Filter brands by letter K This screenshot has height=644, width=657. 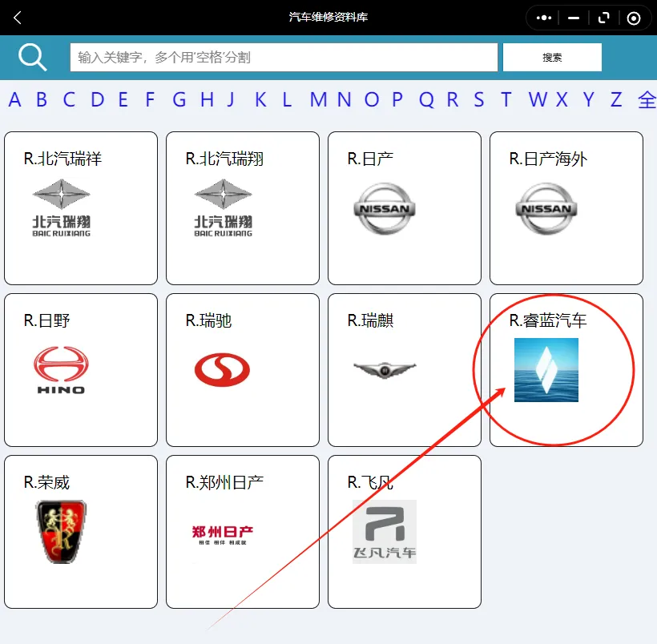pos(260,99)
